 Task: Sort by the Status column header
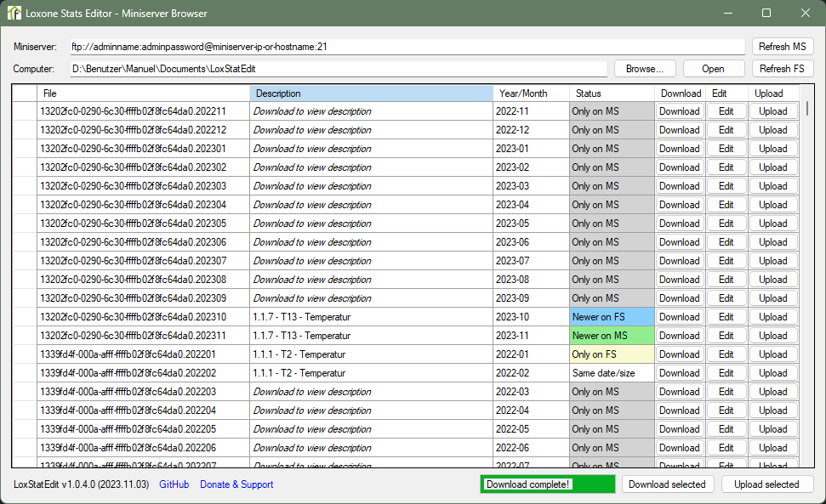612,93
